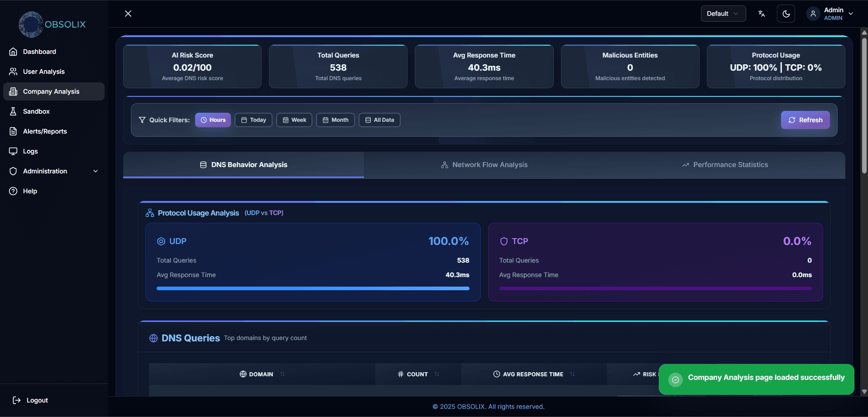Open the Default dropdown in the header

pyautogui.click(x=723, y=14)
